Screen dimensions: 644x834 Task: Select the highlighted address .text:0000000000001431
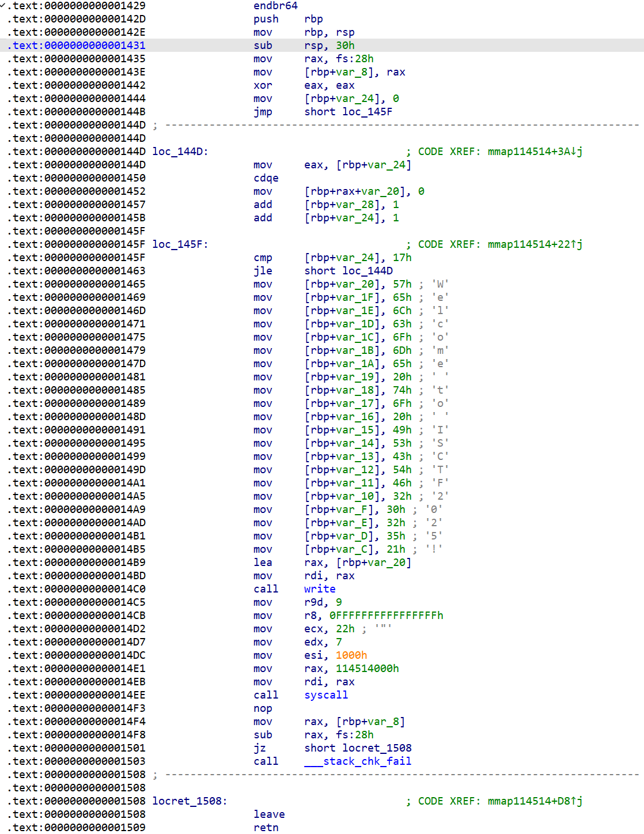[x=77, y=46]
